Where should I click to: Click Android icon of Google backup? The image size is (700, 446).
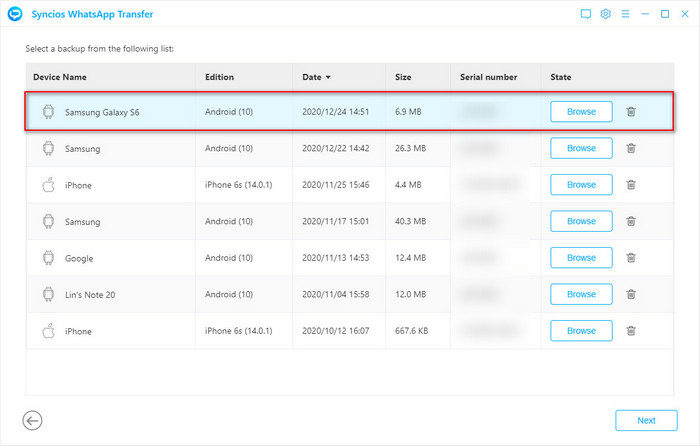pos(48,258)
